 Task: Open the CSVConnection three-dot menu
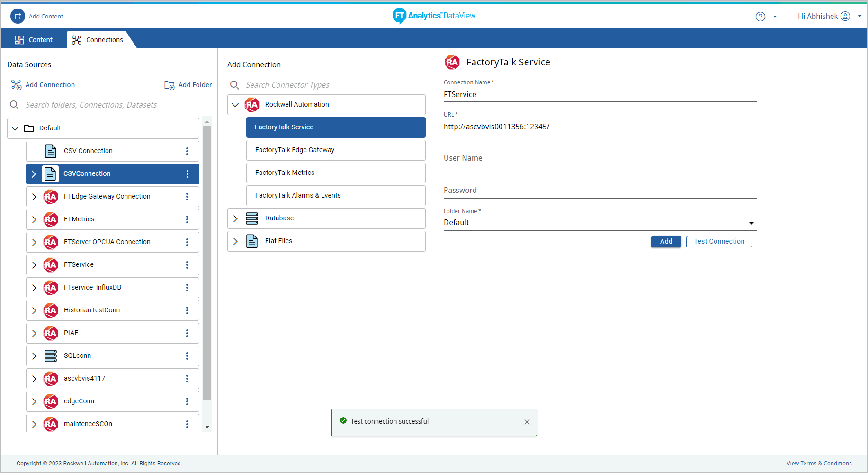[x=187, y=173]
